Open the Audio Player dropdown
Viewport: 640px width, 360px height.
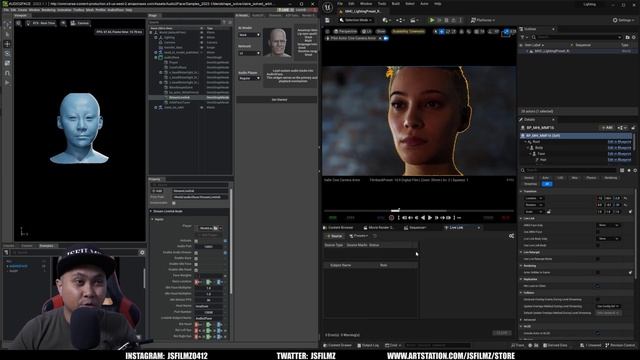click(x=249, y=78)
